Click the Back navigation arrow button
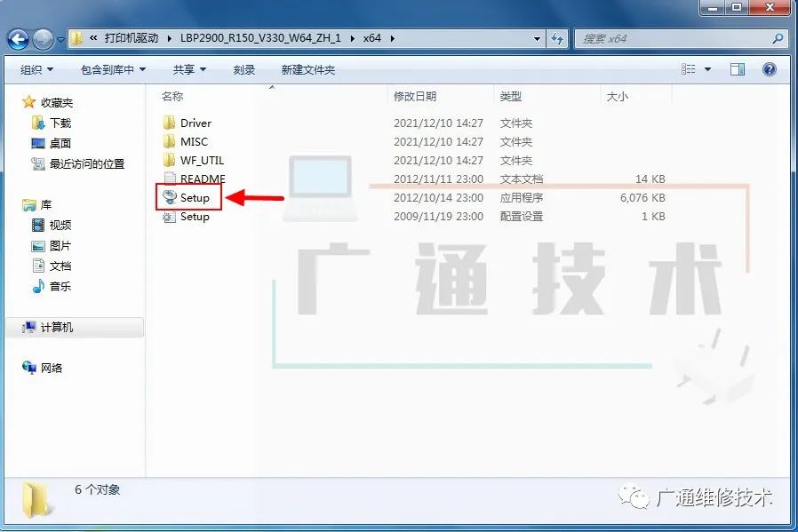The height and width of the screenshot is (532, 798). 19,39
